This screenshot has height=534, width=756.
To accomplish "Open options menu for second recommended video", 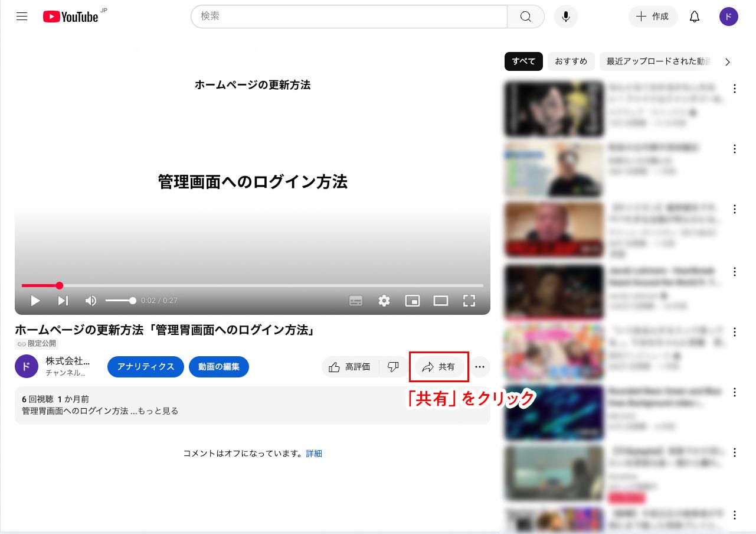I will 735,149.
